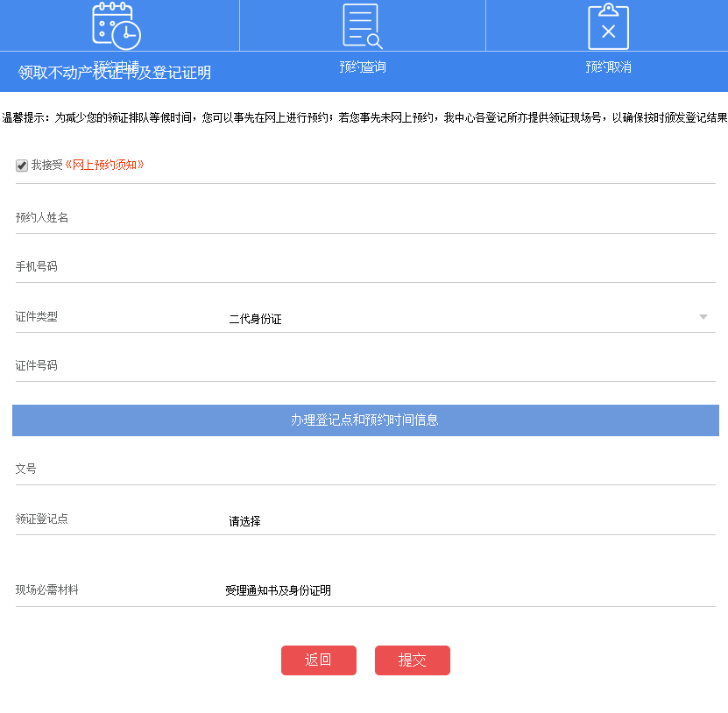Click the clipboard X icon for 预约取消
Image resolution: width=728 pixels, height=713 pixels.
tap(608, 25)
